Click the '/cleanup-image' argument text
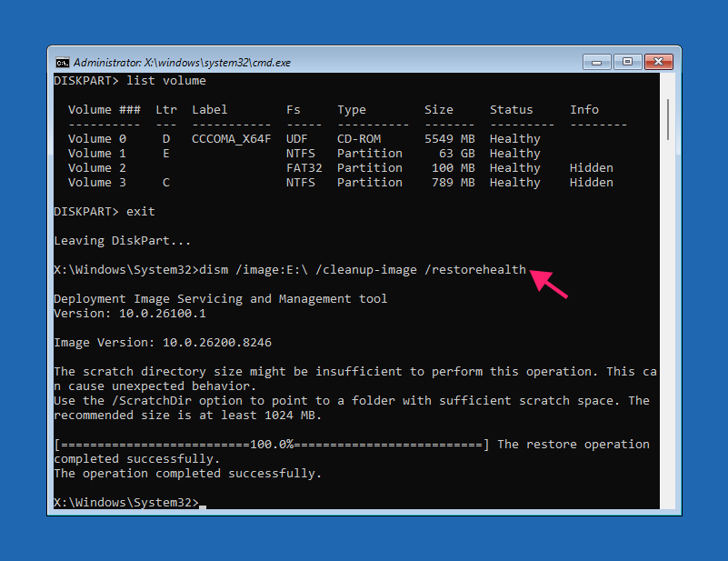This screenshot has width=728, height=561. click(366, 270)
